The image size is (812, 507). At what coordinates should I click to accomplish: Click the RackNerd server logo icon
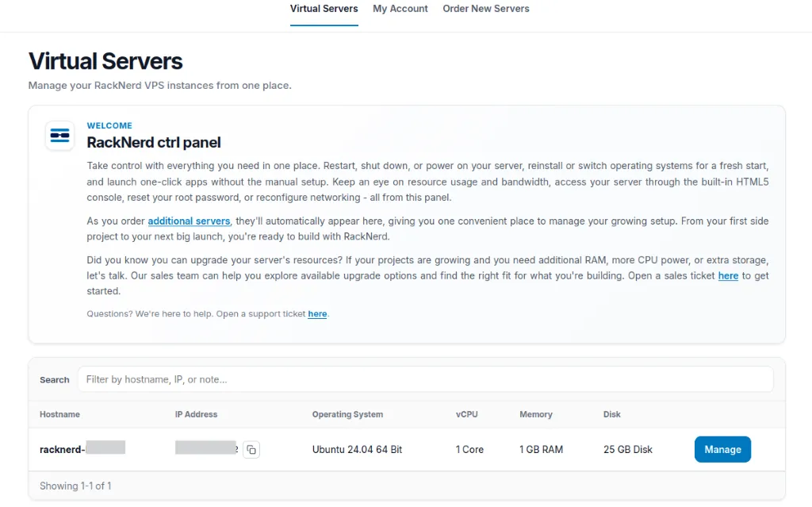click(x=59, y=136)
